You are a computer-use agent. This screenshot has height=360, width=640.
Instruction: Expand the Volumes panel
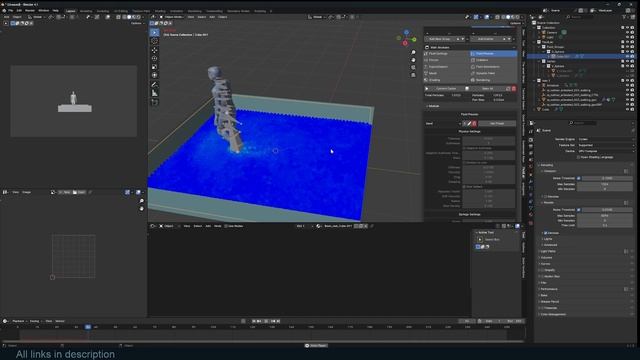click(546, 258)
